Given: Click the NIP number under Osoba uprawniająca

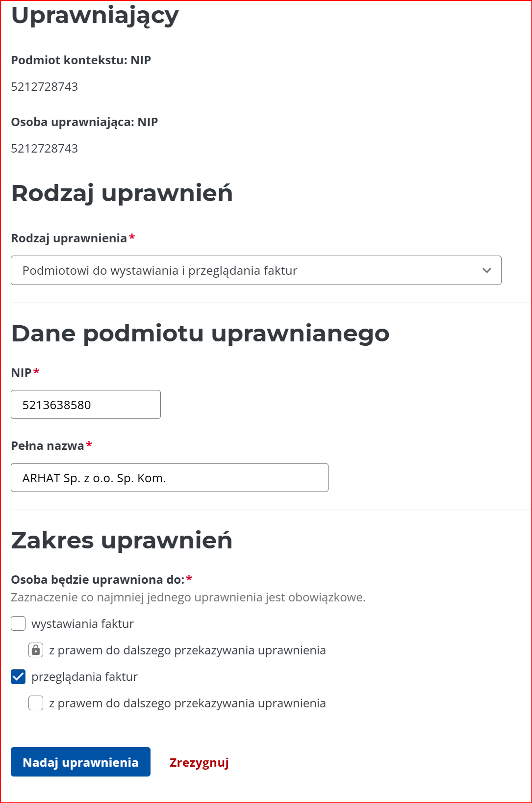Looking at the screenshot, I should 45,149.
